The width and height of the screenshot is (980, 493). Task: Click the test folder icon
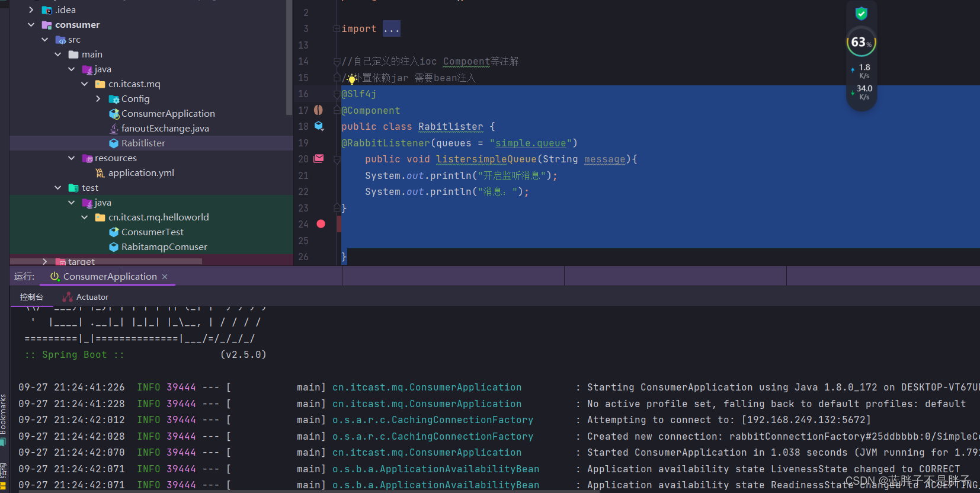[x=73, y=188]
